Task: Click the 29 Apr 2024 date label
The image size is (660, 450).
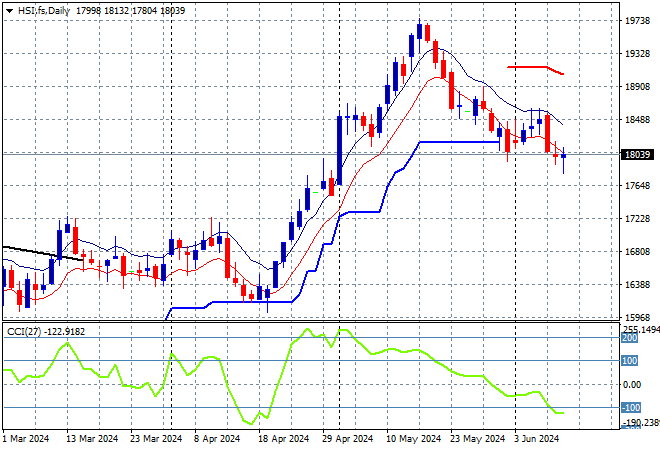Action: 349,439
